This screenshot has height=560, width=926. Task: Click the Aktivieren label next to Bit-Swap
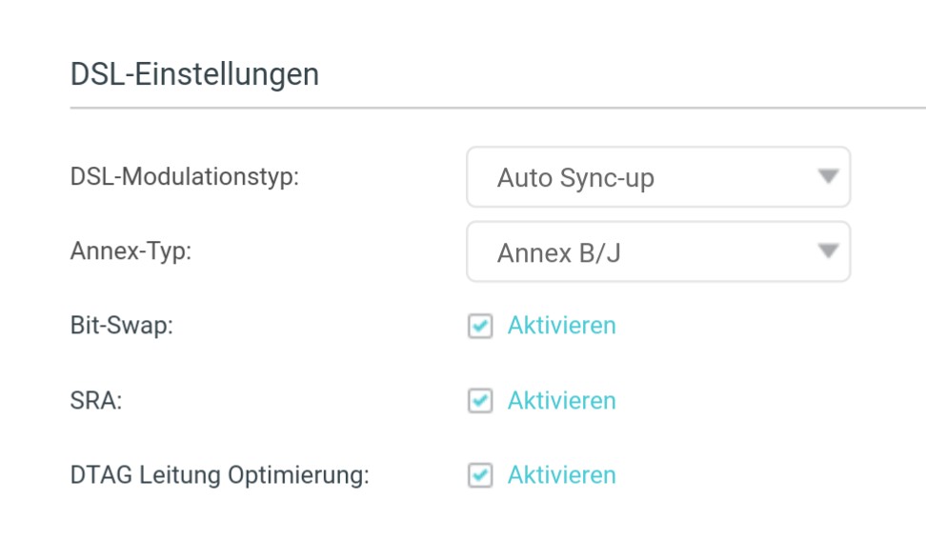pyautogui.click(x=561, y=326)
